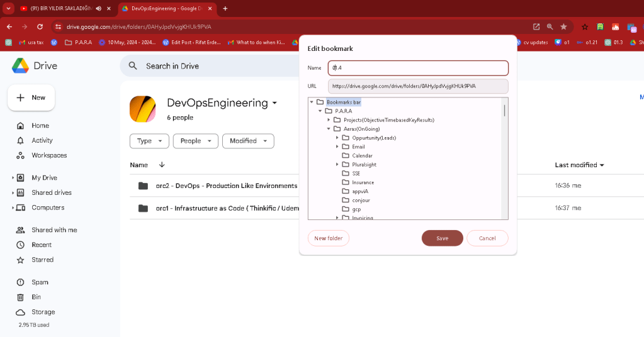Open the Modified filter dropdown
The image size is (644, 337).
248,141
